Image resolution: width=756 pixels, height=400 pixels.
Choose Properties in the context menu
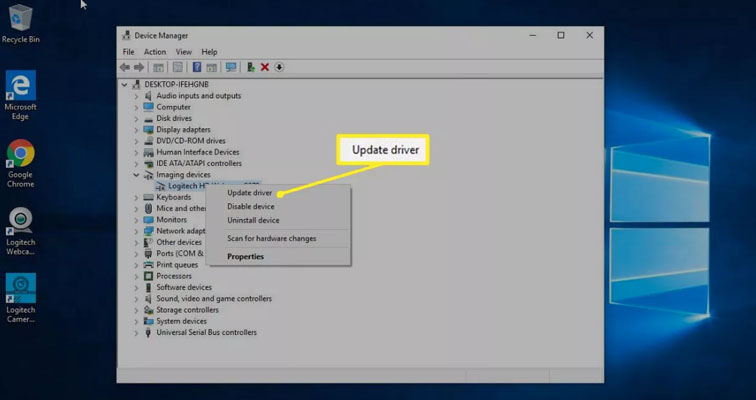245,257
